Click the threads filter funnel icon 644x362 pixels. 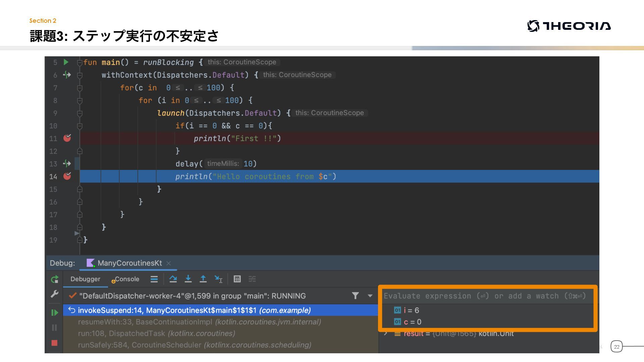point(355,296)
